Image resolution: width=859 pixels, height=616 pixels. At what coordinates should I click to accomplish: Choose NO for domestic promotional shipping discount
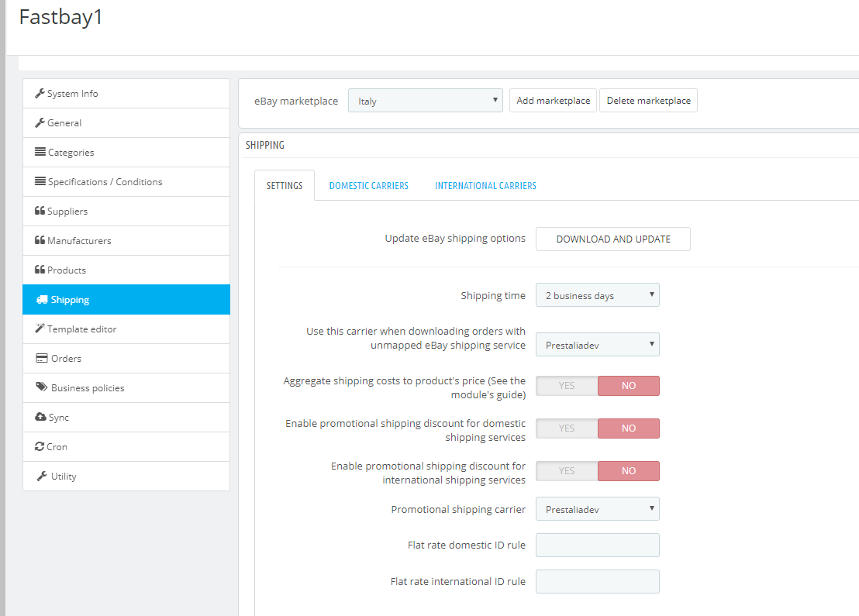point(629,428)
